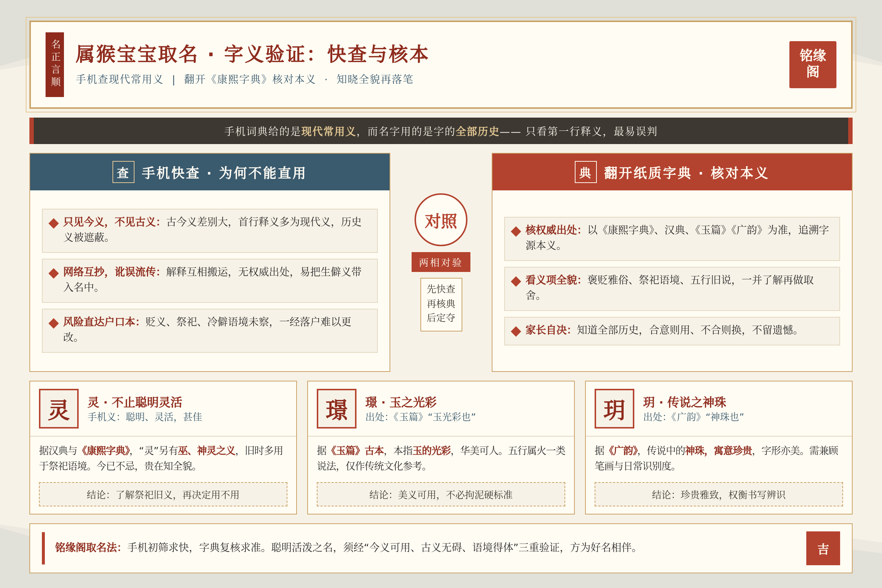The height and width of the screenshot is (588, 882).
Task: Click the subtitle 知晓全貌再落笔
Action: (x=374, y=79)
